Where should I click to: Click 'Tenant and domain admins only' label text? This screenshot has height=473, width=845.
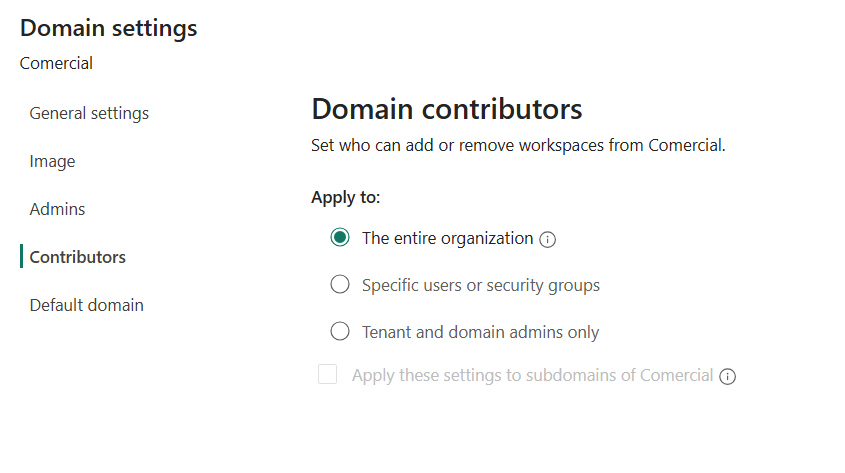tap(481, 332)
